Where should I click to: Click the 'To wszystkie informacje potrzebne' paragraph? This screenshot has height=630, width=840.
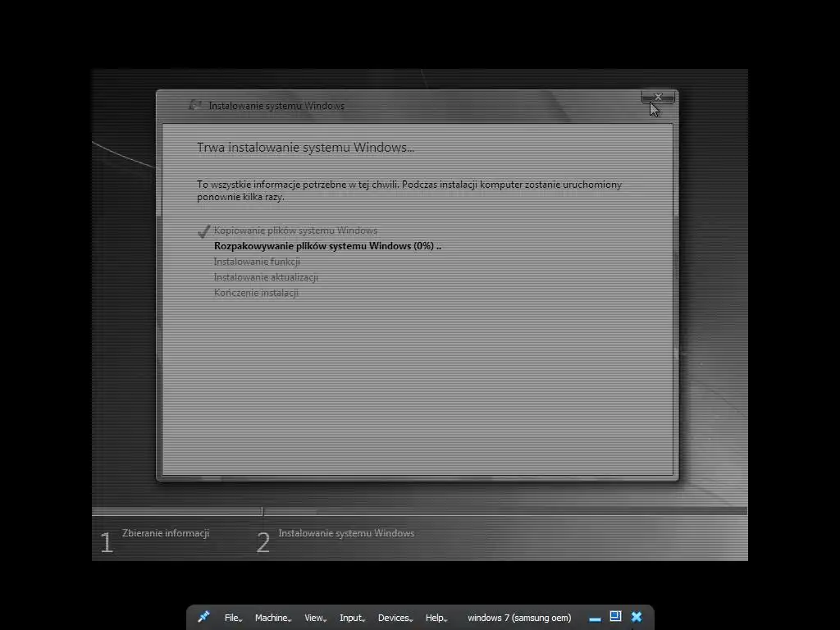tap(409, 190)
